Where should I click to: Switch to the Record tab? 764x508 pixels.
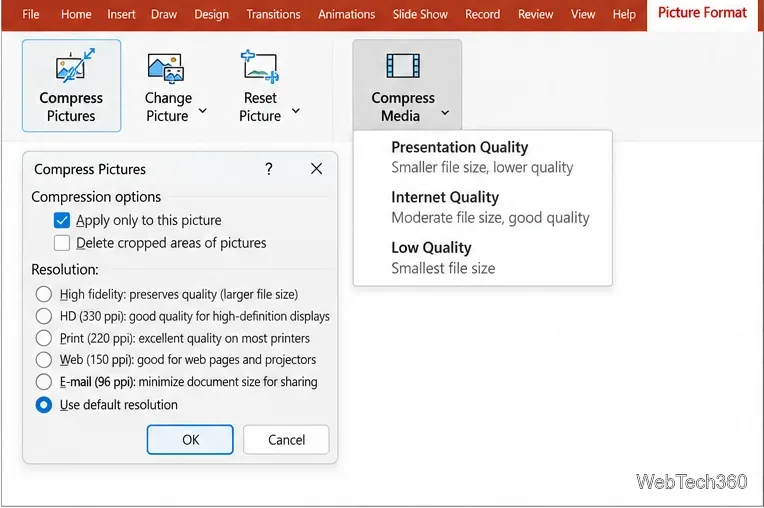tap(482, 14)
